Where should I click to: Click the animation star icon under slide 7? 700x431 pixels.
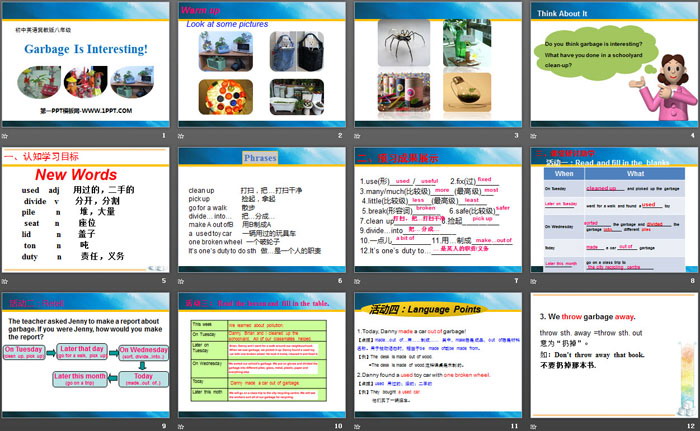tap(357, 281)
